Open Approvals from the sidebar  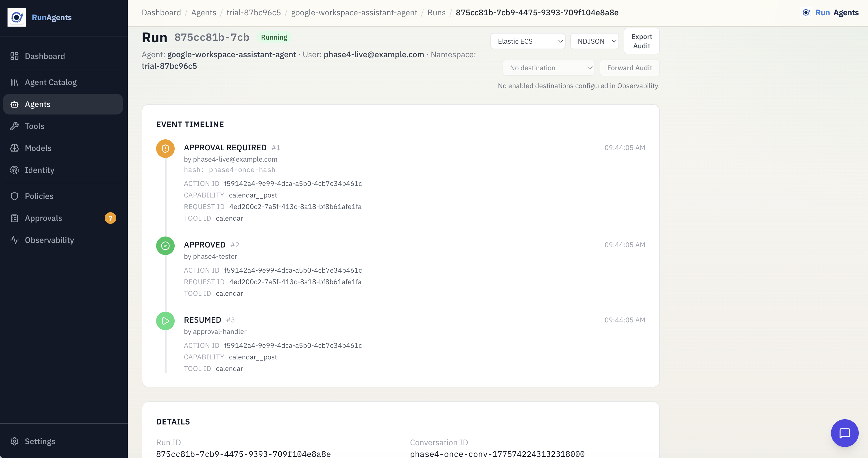coord(43,218)
